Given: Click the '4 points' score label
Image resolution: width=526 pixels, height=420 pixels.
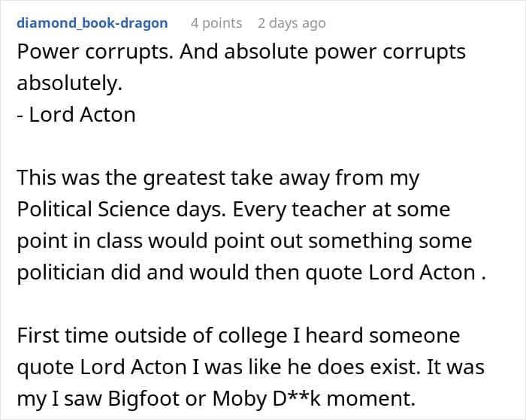Looking at the screenshot, I should point(216,23).
